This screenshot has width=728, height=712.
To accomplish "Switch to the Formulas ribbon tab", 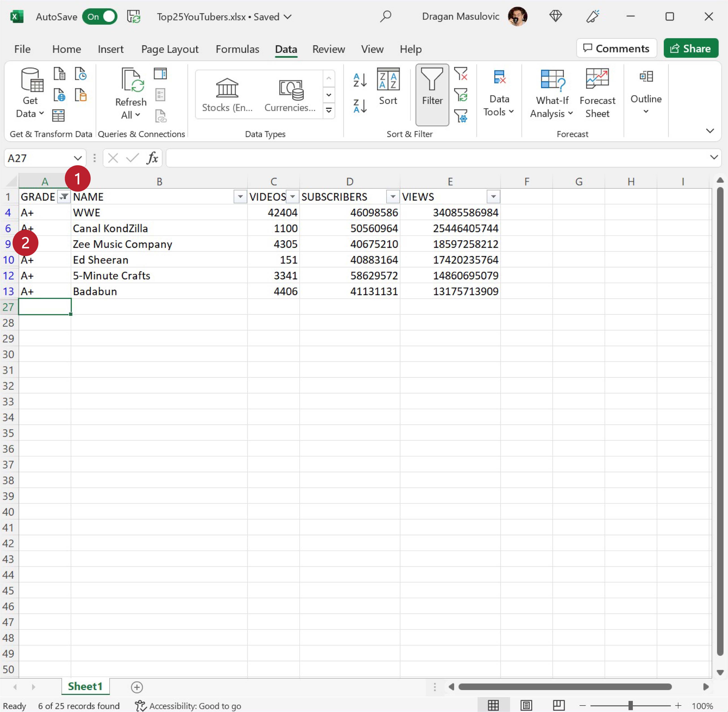I will (x=237, y=49).
